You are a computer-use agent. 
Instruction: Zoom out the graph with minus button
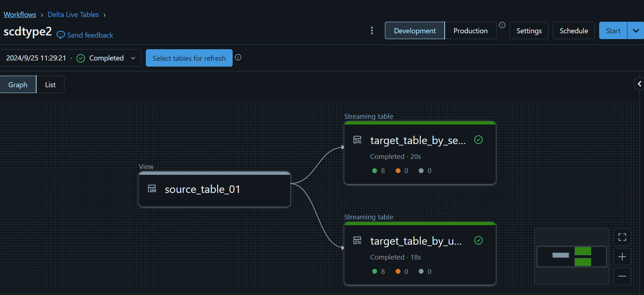[622, 276]
